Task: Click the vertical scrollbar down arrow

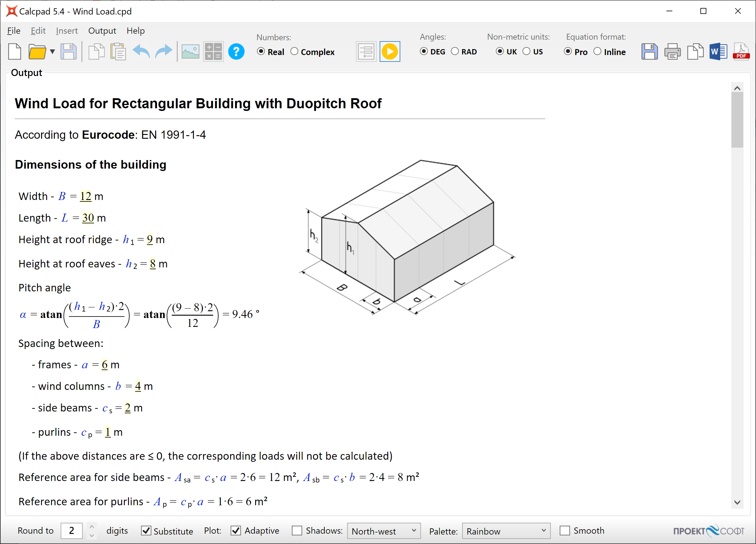Action: click(737, 502)
